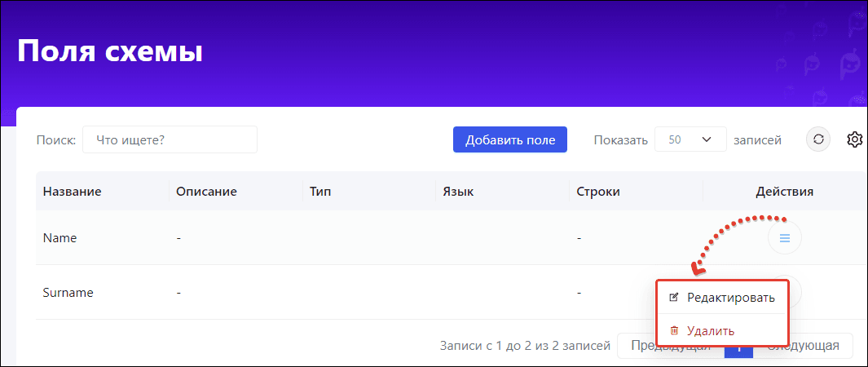The width and height of the screenshot is (868, 367).
Task: Sort by the Описание column header
Action: [x=206, y=192]
